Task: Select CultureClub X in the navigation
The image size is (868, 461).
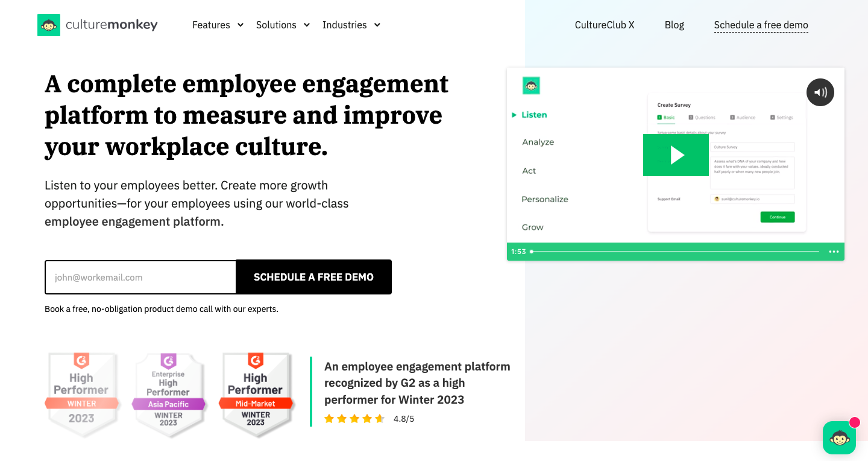Action: point(605,25)
